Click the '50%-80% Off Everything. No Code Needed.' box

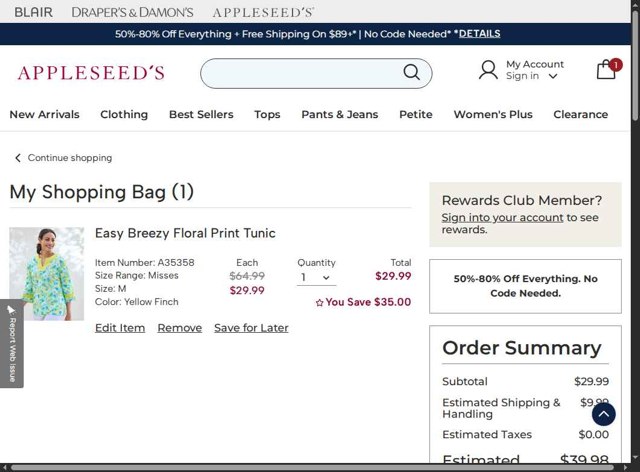pos(525,286)
